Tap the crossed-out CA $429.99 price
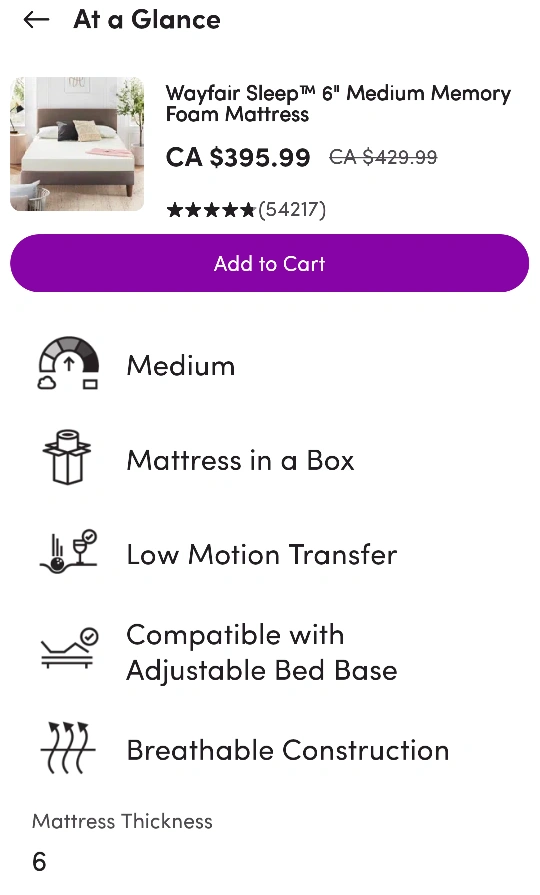540x895 pixels. pos(383,156)
